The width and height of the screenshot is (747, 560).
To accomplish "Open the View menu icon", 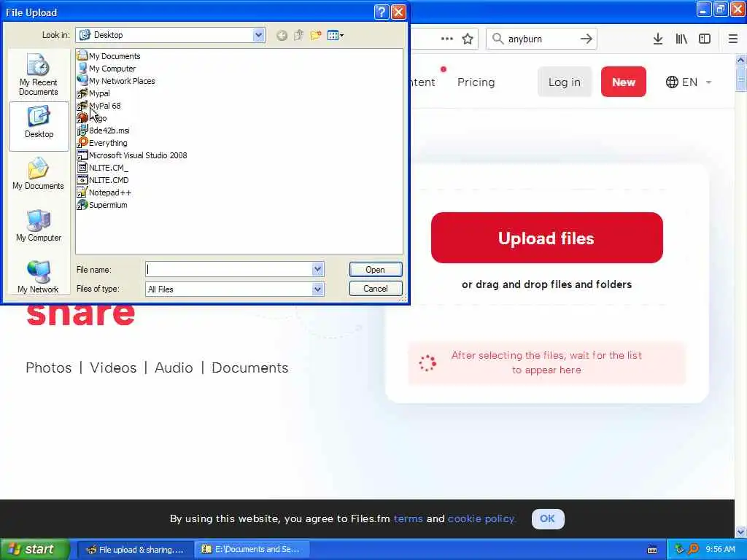I will 336,35.
